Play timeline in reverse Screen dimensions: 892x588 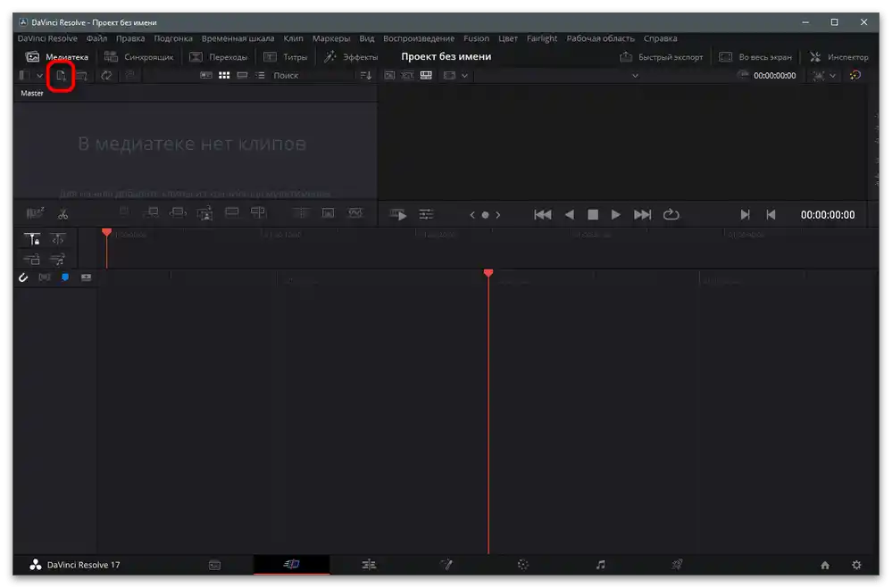(570, 214)
